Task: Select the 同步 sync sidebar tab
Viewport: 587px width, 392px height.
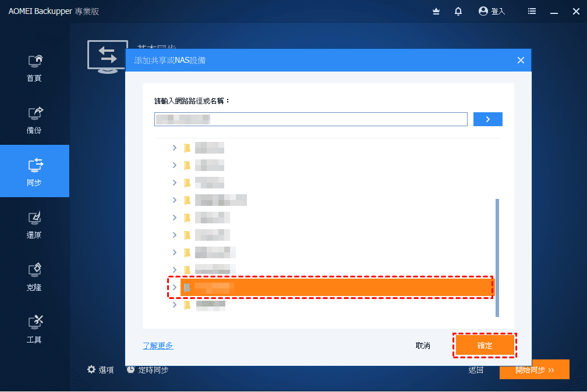Action: 34,171
